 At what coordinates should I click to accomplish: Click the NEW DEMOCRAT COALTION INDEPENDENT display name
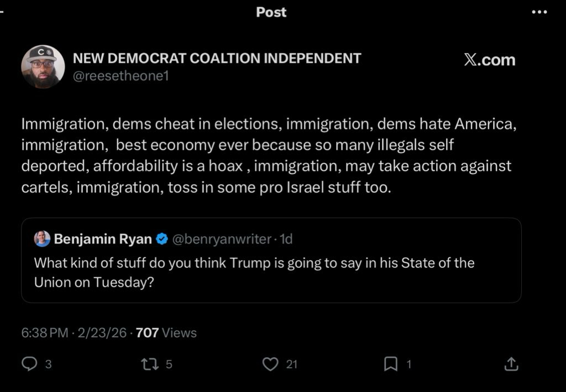(x=217, y=58)
